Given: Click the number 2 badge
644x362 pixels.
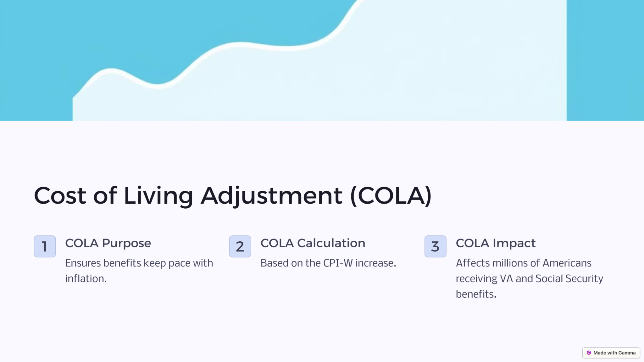Looking at the screenshot, I should [x=240, y=246].
